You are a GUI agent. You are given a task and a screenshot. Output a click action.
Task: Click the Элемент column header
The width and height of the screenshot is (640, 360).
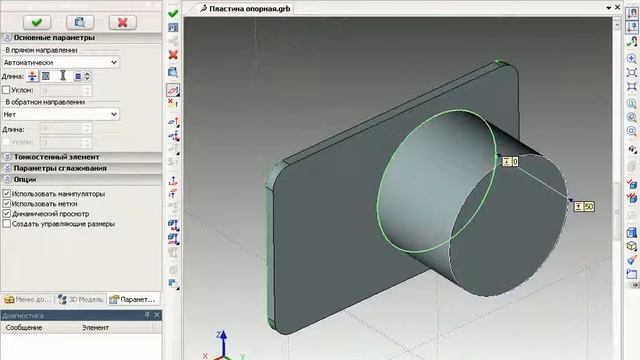pos(95,328)
